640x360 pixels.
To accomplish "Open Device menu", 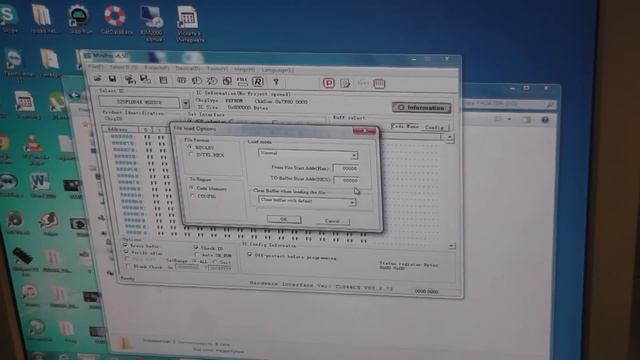I will pyautogui.click(x=188, y=68).
